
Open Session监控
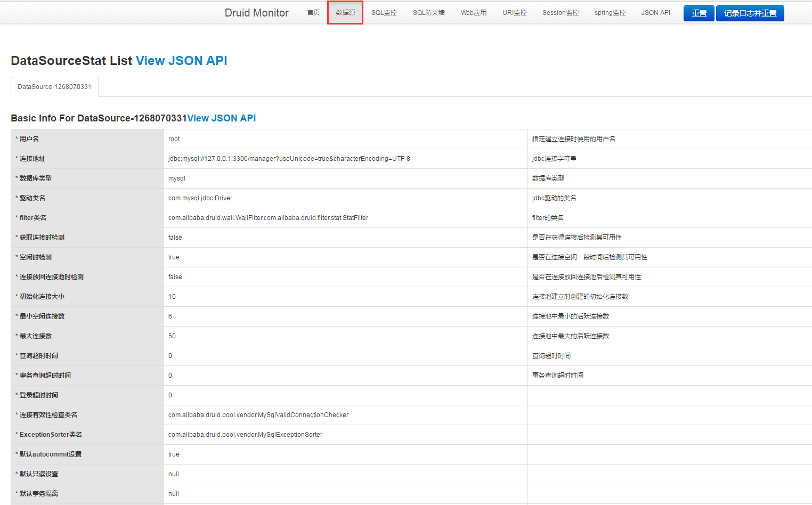560,13
